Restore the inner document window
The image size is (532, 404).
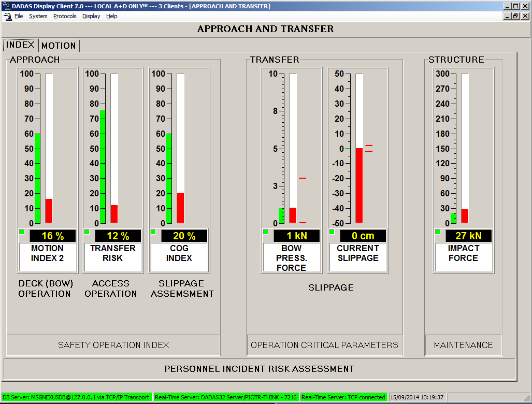pos(515,16)
